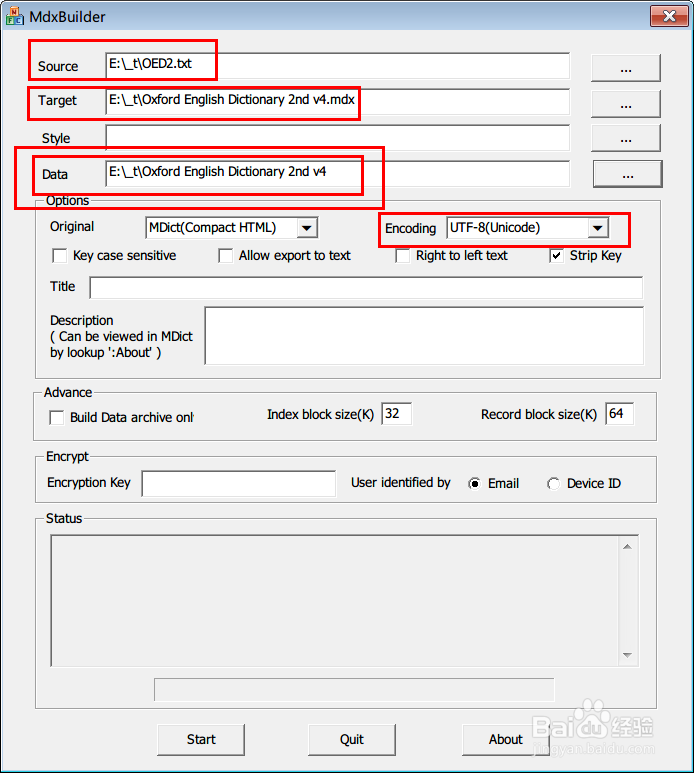Click the Index block size field
This screenshot has height=773, width=694.
click(396, 414)
